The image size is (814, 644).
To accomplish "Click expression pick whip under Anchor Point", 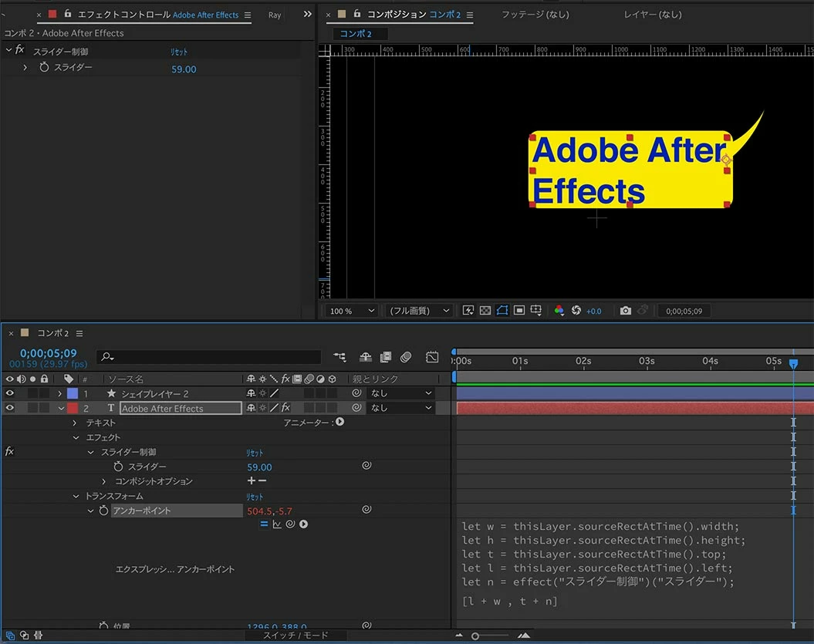I will tap(290, 524).
